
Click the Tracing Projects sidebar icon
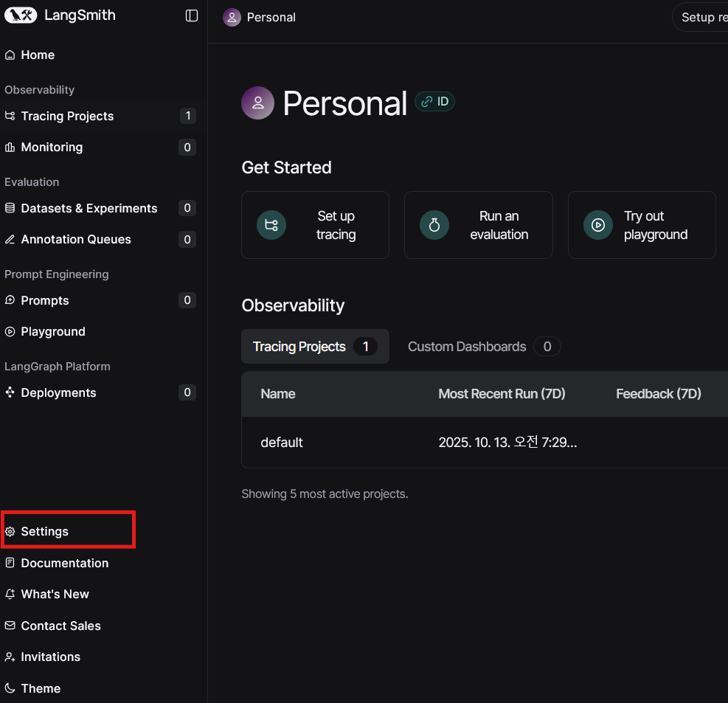(x=10, y=116)
